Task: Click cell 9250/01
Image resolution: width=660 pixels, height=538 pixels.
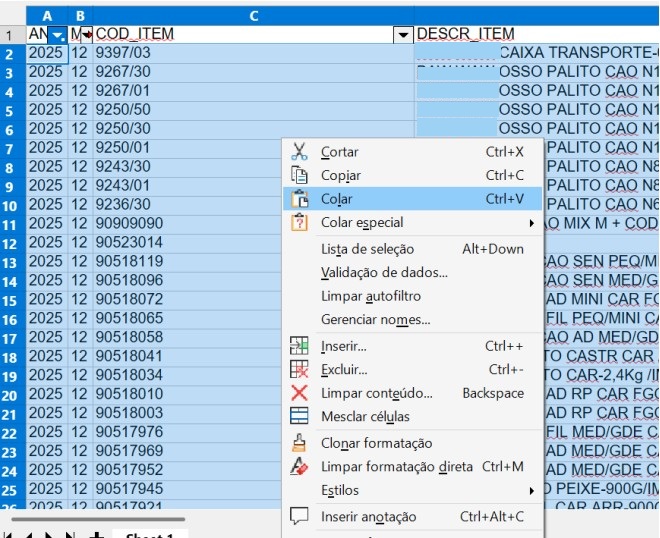Action: click(x=187, y=148)
